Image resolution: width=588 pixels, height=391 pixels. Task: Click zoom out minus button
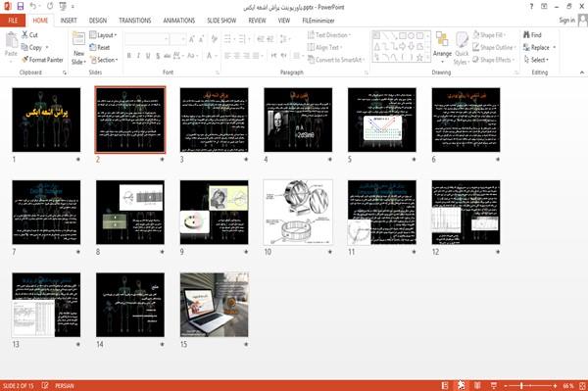pyautogui.click(x=506, y=386)
